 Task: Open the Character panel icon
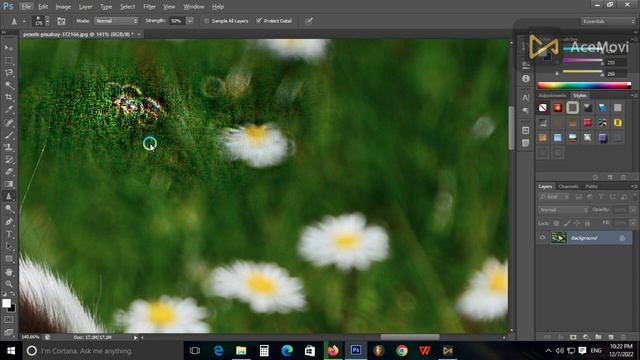[526, 98]
